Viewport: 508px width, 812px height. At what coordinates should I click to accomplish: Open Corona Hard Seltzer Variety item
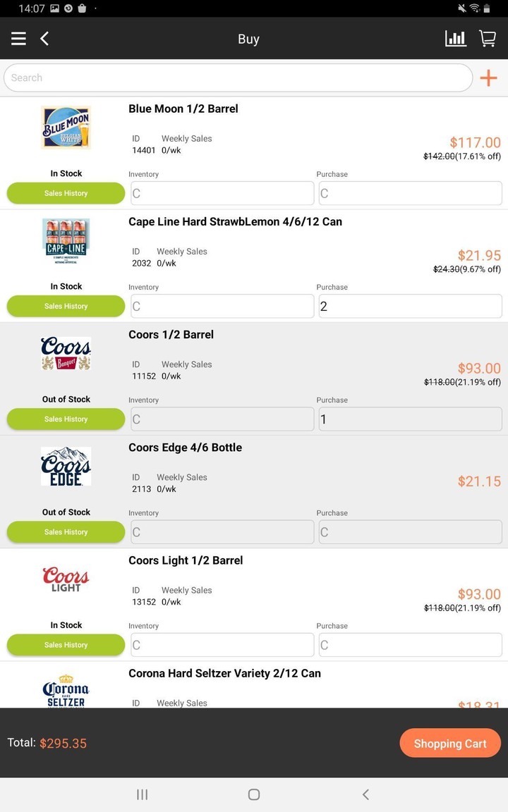(x=224, y=673)
